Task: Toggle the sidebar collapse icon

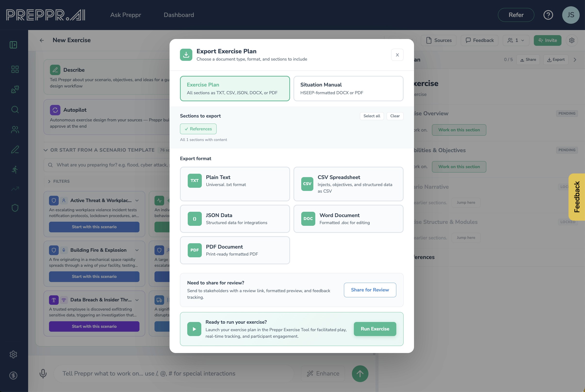Action: (13, 45)
